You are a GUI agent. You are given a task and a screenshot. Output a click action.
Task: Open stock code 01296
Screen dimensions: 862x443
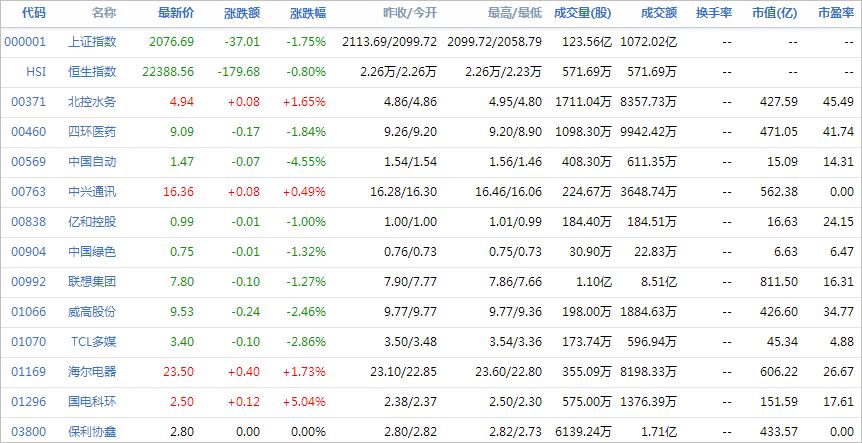29,402
